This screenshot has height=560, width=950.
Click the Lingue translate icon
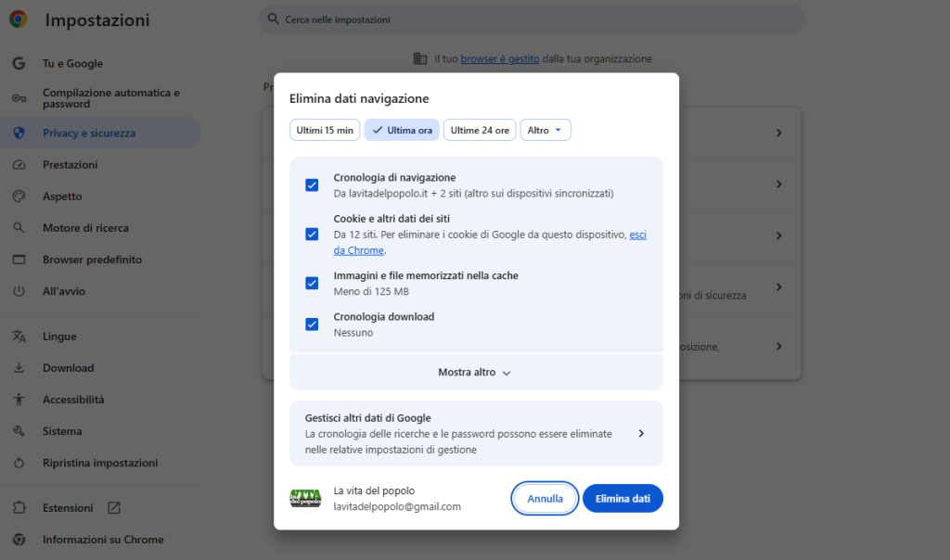19,337
